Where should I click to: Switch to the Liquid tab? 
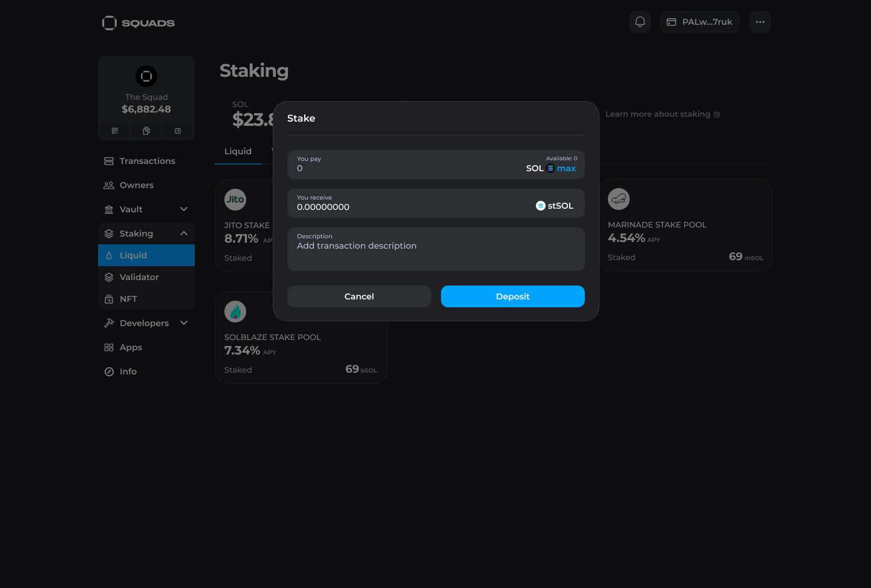click(238, 151)
